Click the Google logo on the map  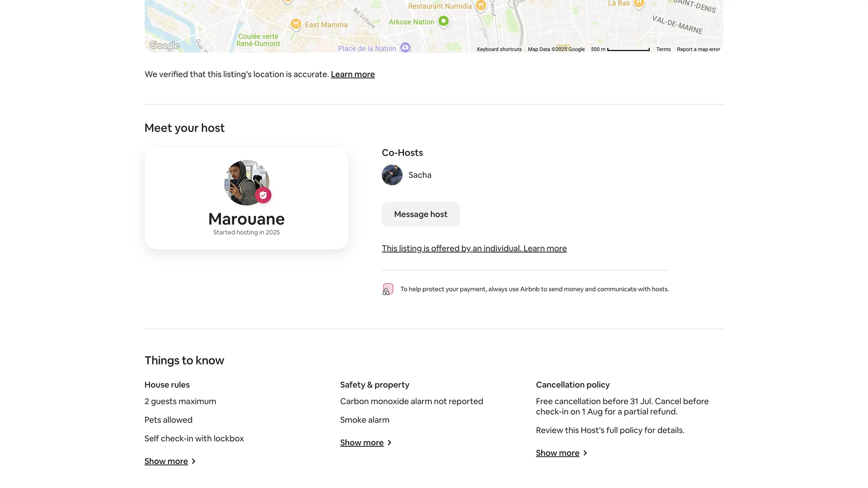pyautogui.click(x=164, y=45)
